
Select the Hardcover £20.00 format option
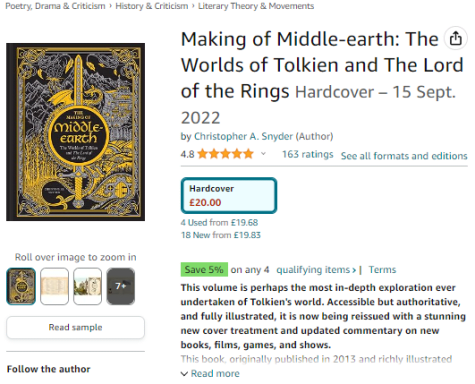pyautogui.click(x=229, y=196)
